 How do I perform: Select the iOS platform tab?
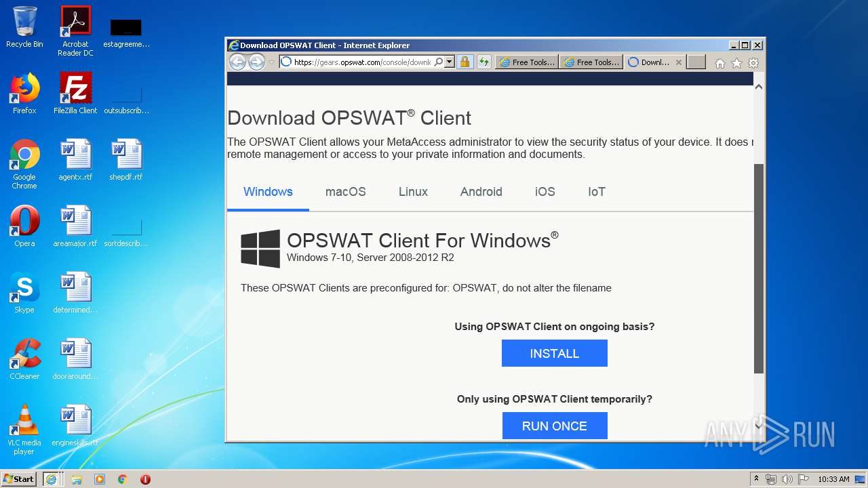[545, 192]
